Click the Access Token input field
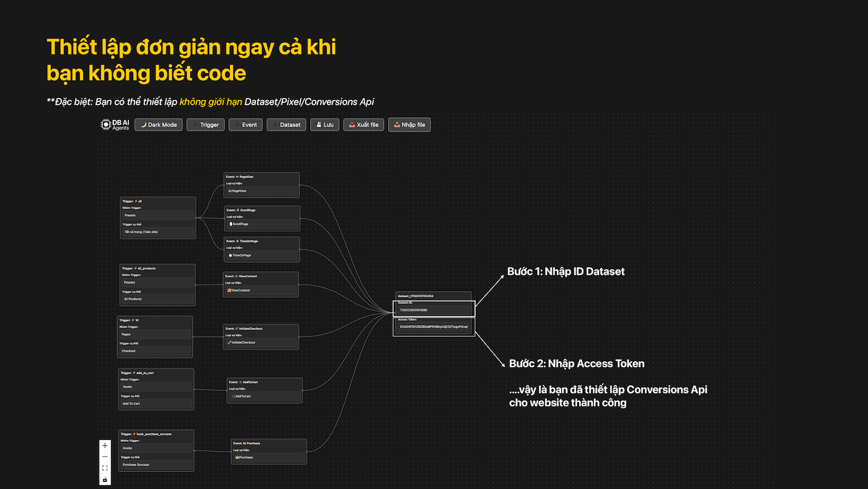Viewport: 868px width, 489px height. point(433,326)
